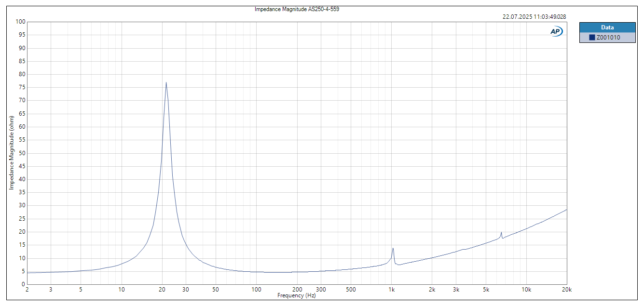644x306 pixels.
Task: Click the 1k frequency axis label
Action: (393, 289)
